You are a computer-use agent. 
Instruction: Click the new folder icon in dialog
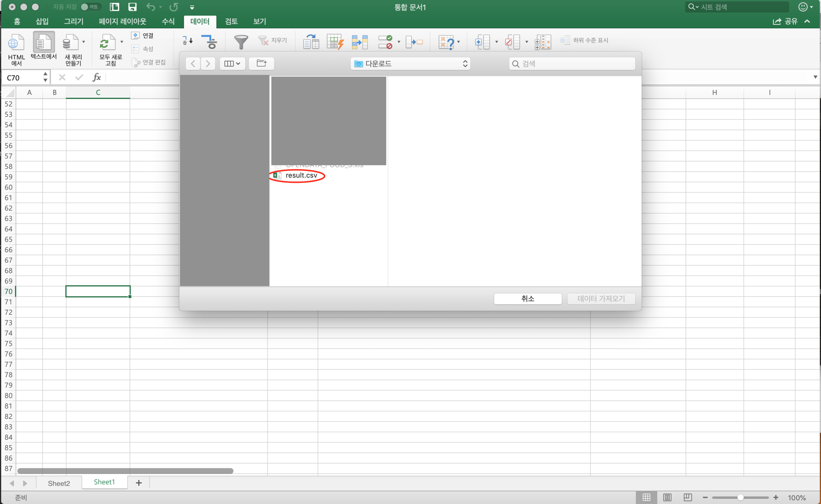coord(261,63)
